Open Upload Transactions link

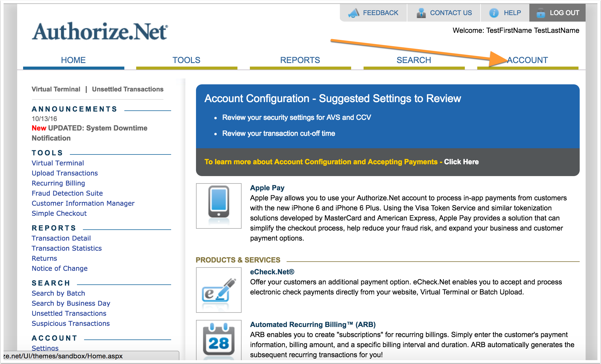(65, 173)
